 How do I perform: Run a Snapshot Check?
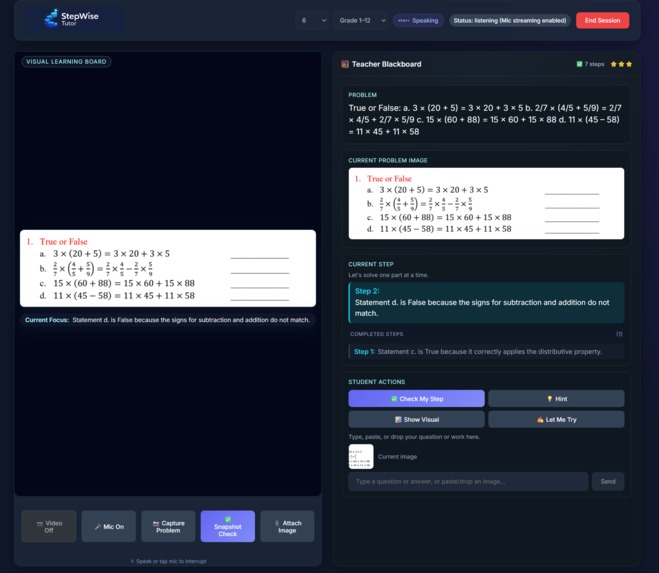pyautogui.click(x=228, y=526)
